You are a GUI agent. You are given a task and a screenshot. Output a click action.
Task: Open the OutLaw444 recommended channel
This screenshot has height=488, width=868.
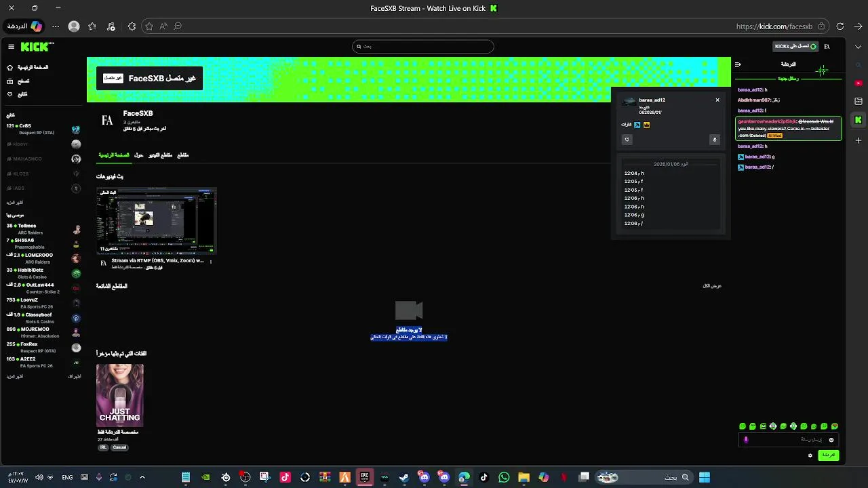click(43, 288)
